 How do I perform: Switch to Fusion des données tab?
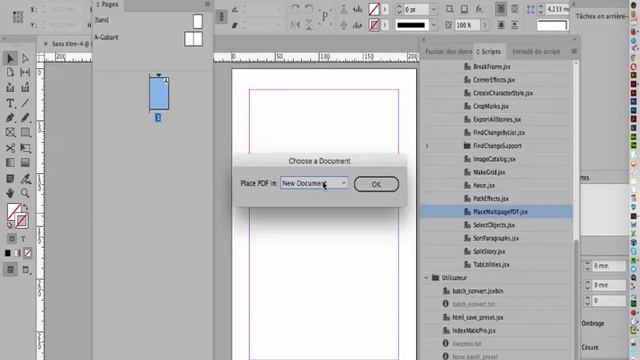[x=448, y=51]
